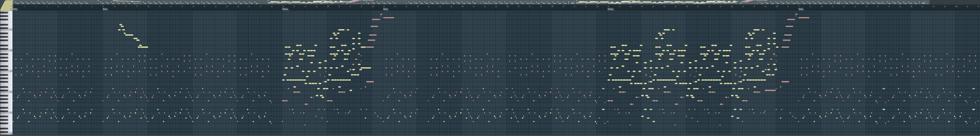Set playhead at bar 57 on ruler
Image resolution: width=980 pixels, height=136 pixels.
(642, 6)
